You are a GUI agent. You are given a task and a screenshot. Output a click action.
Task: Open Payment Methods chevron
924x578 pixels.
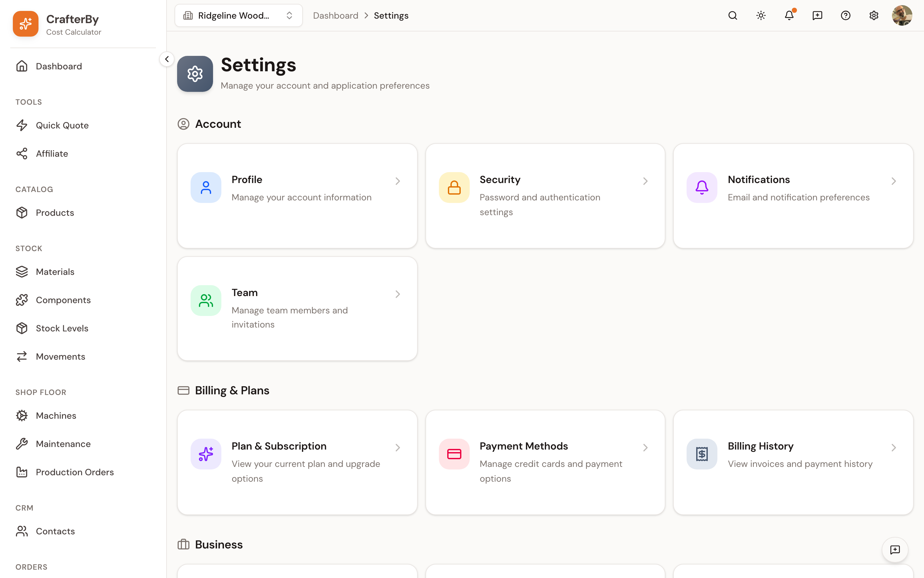[x=645, y=448]
